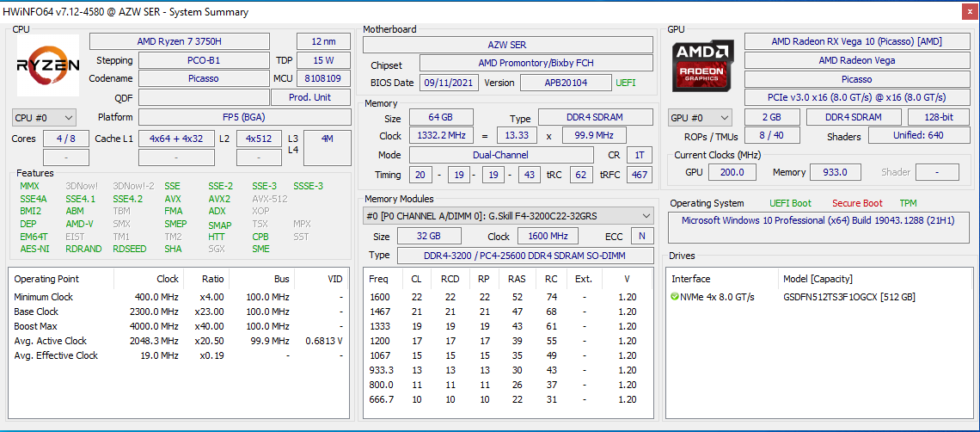Click the AMD Radeon Graphics logo
This screenshot has height=432, width=980.
click(703, 65)
